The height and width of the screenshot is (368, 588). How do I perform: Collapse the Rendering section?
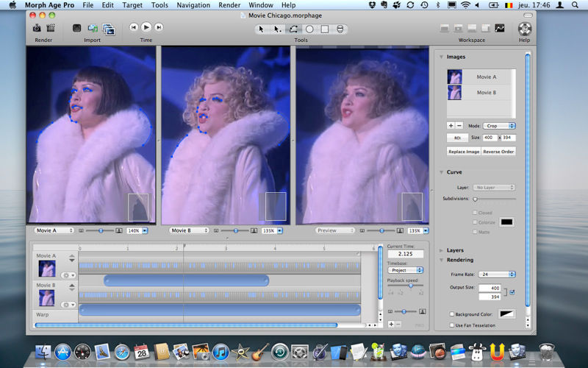(x=442, y=260)
